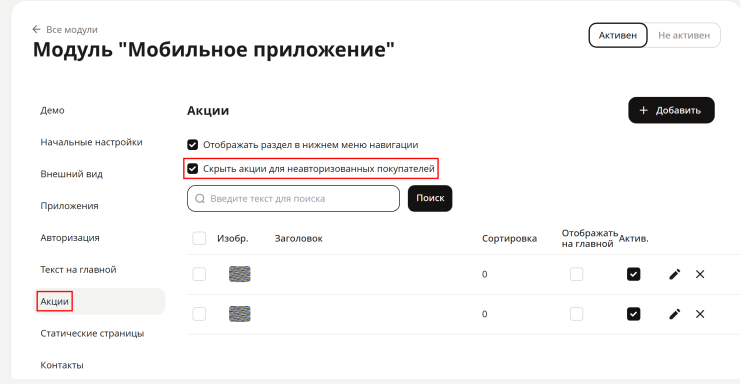The width and height of the screenshot is (740, 384).
Task: Edit the first promotion with pencil icon
Action: point(675,274)
